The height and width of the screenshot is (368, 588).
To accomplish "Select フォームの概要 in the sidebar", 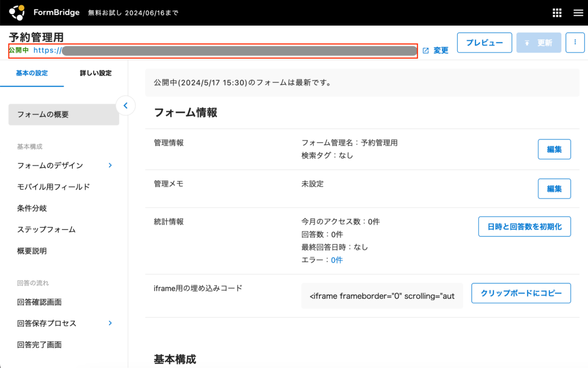I will click(x=42, y=114).
